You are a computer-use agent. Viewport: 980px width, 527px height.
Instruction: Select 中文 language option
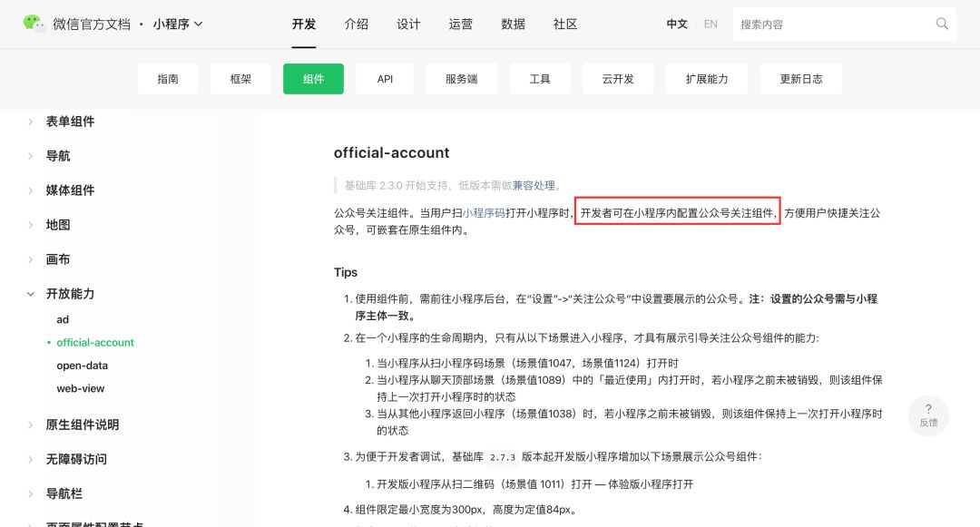click(677, 24)
